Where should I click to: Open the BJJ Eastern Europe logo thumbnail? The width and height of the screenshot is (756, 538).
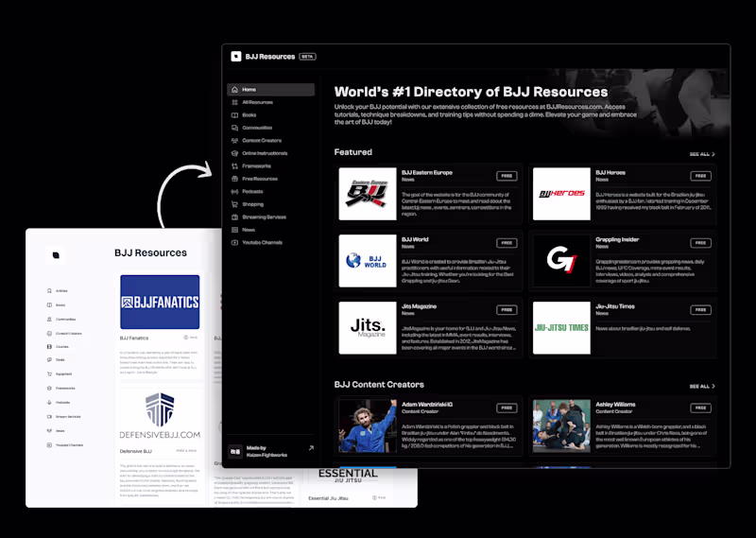point(368,194)
